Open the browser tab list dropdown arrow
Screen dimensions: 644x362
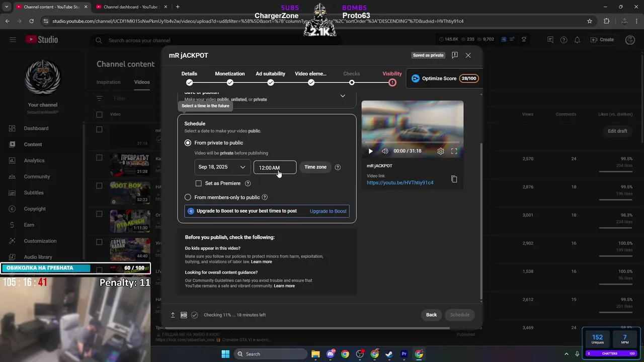[x=7, y=7]
